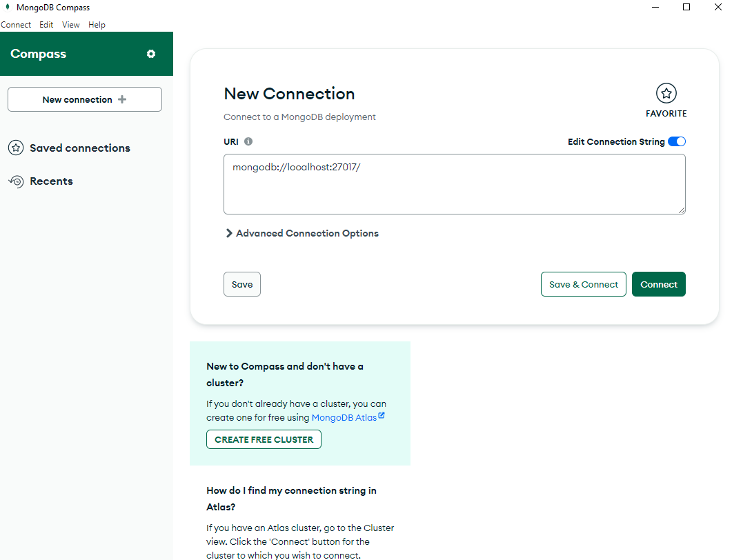Toggle the Edit Connection String switch

[676, 141]
